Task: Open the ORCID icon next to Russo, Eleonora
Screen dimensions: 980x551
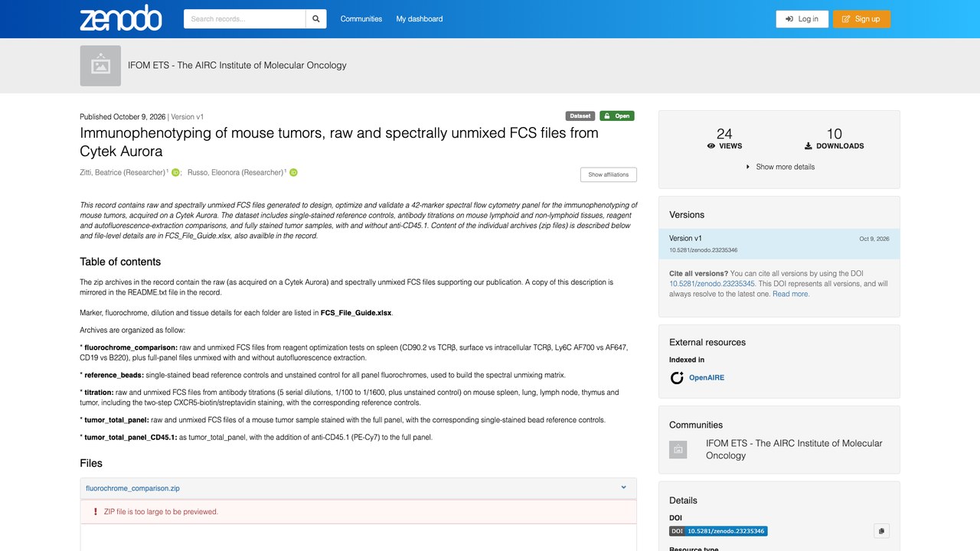Action: pyautogui.click(x=293, y=173)
